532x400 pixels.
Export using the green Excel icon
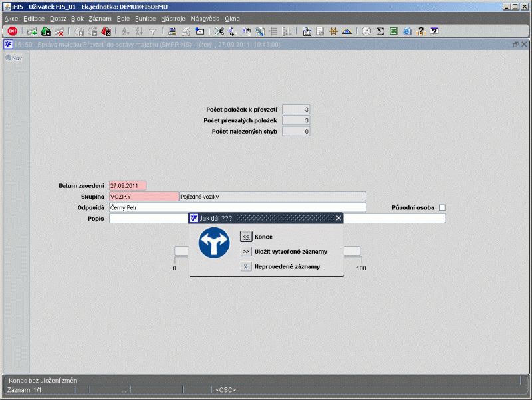[x=394, y=31]
